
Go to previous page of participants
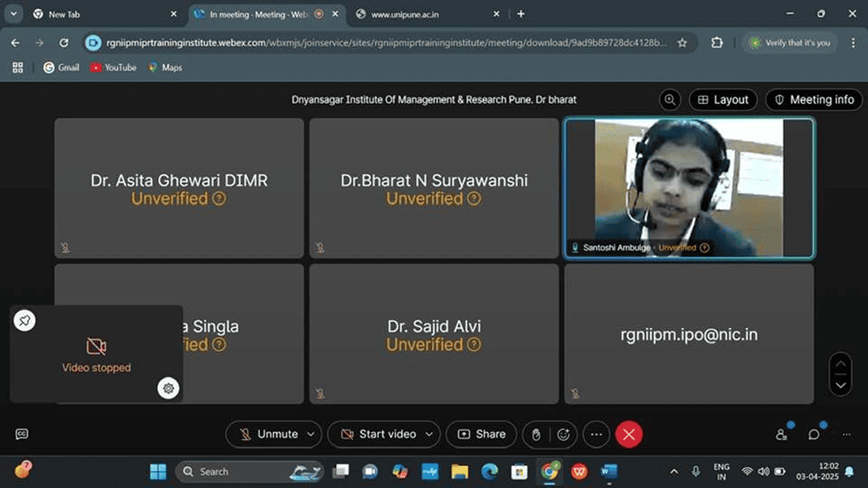coord(840,364)
